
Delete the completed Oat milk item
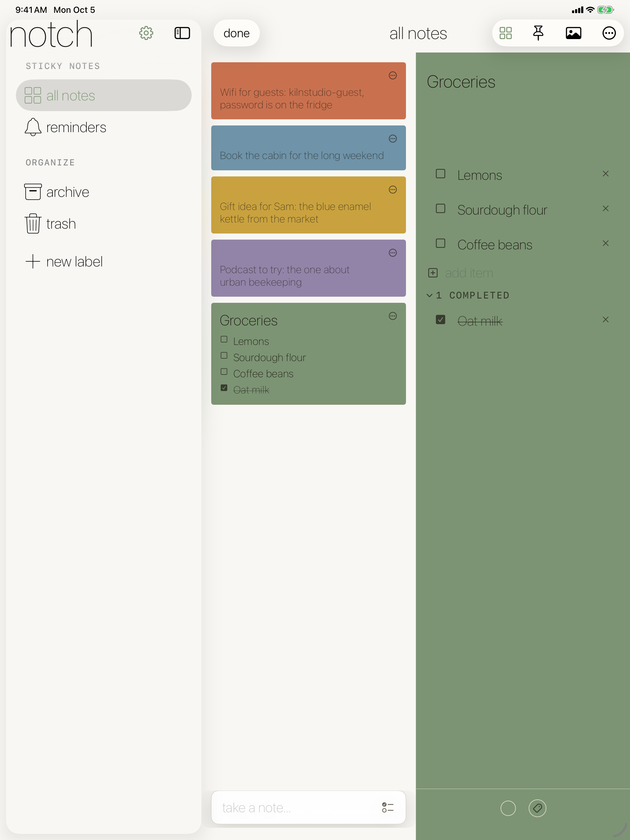point(606,320)
